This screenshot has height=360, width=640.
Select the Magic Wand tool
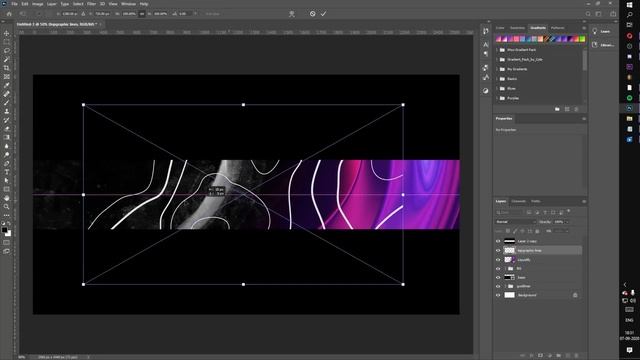click(7, 60)
